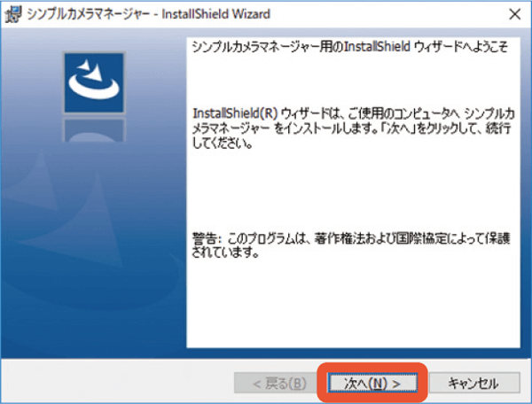Click the 次へ(N) > button
Viewport: 532px width, 404px height.
pyautogui.click(x=372, y=383)
